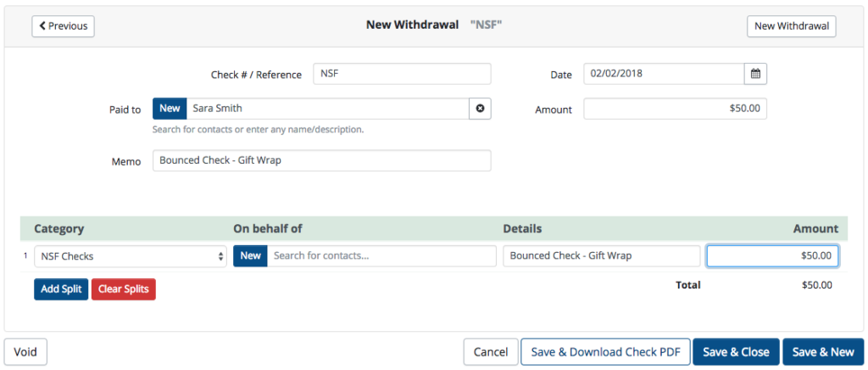The image size is (868, 370).
Task: Click the split row Amount field
Action: coord(772,256)
